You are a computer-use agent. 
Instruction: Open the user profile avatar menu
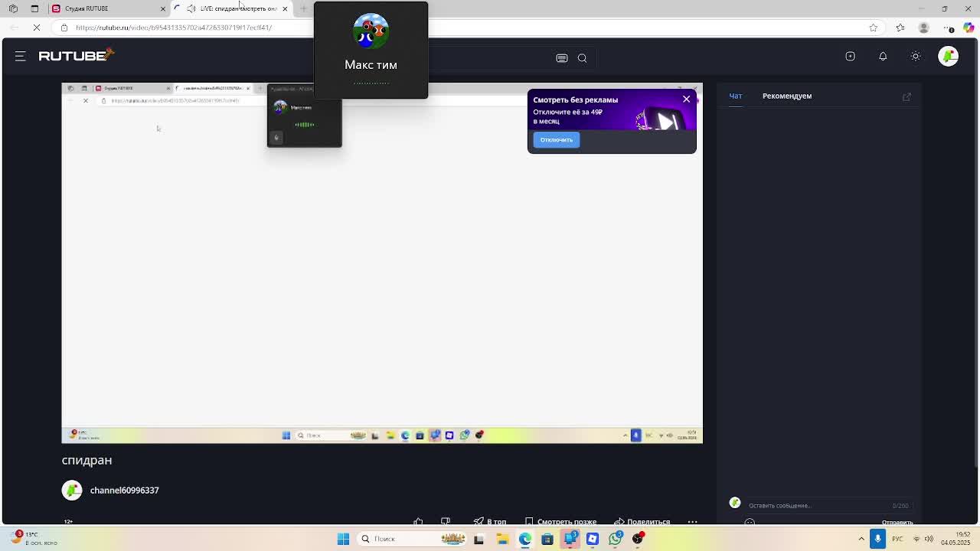click(949, 57)
